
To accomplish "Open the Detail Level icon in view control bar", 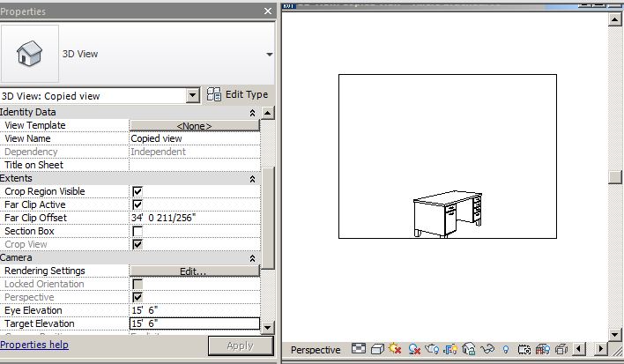I will [x=358, y=349].
